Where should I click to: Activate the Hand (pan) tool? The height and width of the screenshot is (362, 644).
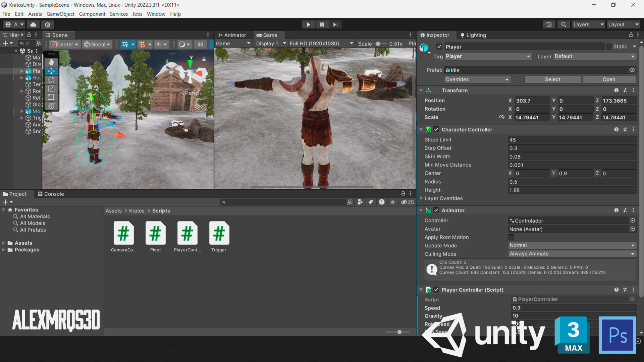tap(51, 62)
